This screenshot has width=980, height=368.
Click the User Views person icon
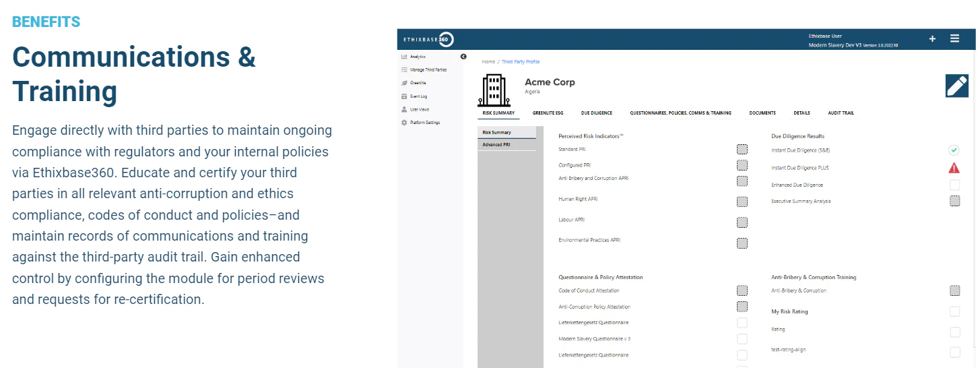pos(404,109)
